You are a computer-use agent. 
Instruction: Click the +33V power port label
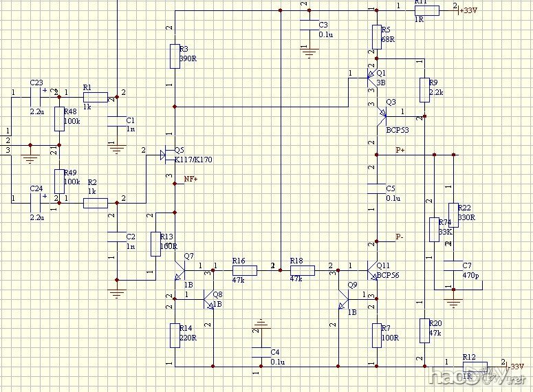468,10
